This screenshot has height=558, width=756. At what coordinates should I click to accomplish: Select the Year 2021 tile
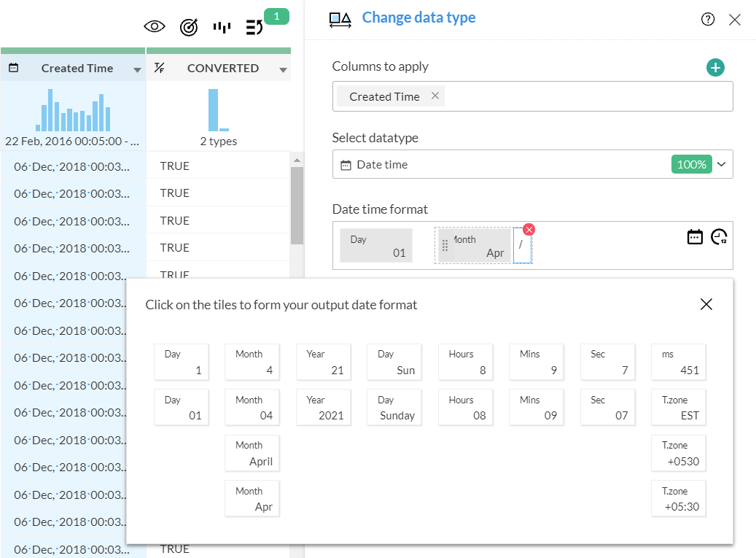point(324,408)
